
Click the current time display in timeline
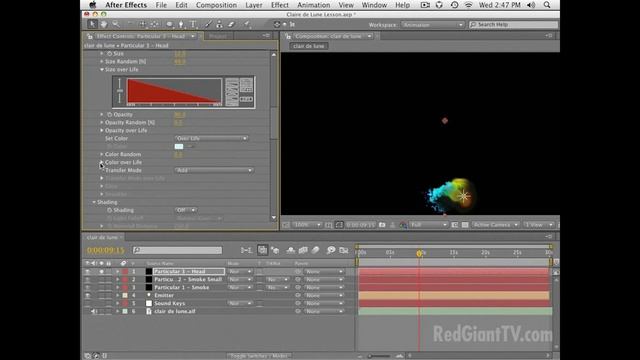(x=105, y=250)
